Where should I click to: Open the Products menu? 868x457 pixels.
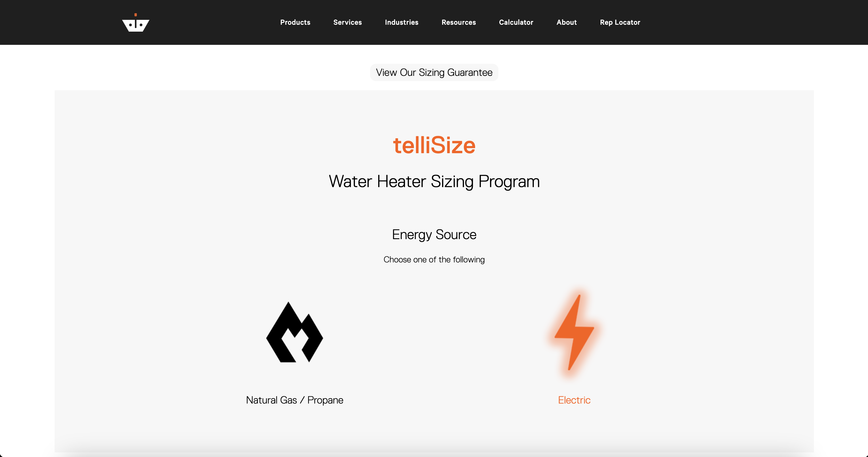point(295,22)
